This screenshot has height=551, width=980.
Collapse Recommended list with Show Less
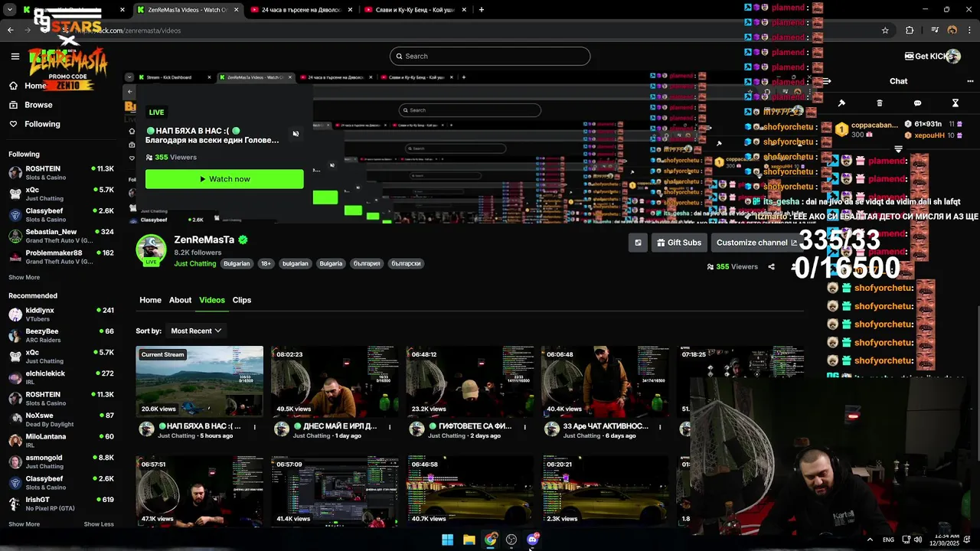click(x=99, y=524)
